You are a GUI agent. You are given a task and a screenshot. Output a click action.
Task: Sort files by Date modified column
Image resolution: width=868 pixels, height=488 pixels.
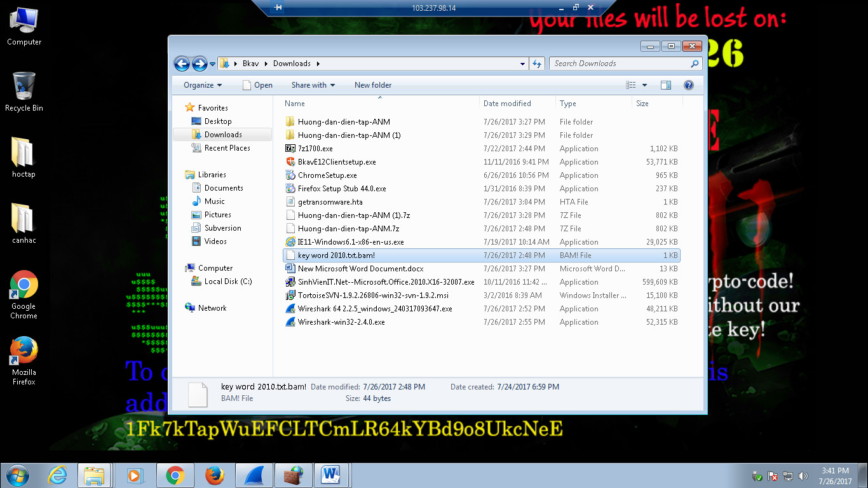pos(517,104)
